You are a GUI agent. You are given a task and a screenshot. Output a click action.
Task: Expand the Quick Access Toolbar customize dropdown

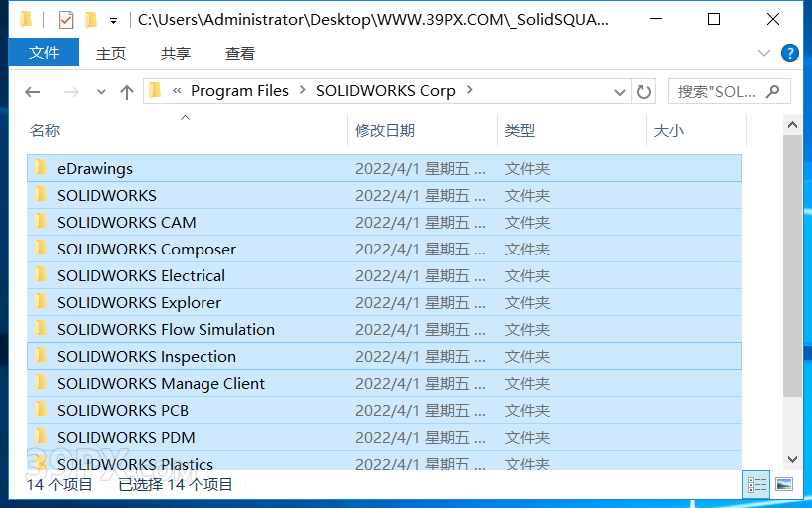tap(114, 20)
